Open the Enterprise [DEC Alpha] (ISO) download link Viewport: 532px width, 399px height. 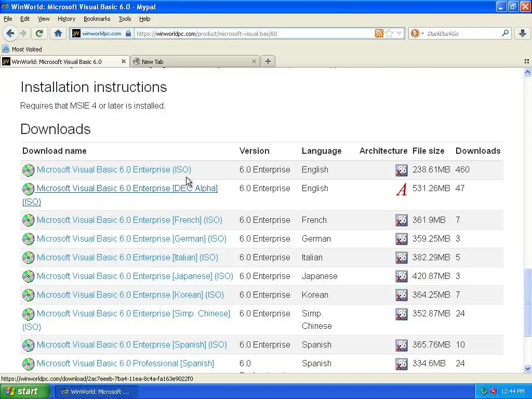pos(120,195)
